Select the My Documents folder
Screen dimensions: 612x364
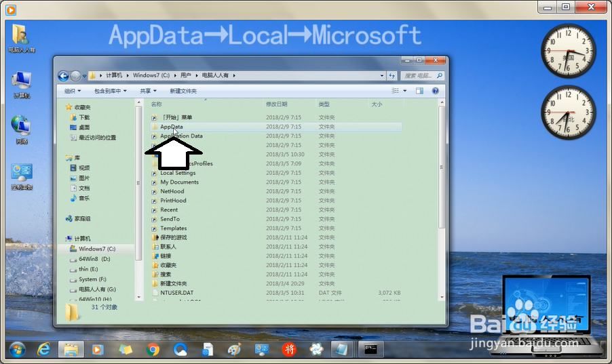coord(179,182)
